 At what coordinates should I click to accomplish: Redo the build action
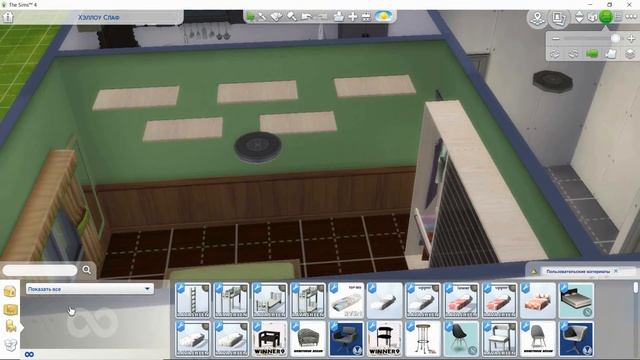click(323, 17)
